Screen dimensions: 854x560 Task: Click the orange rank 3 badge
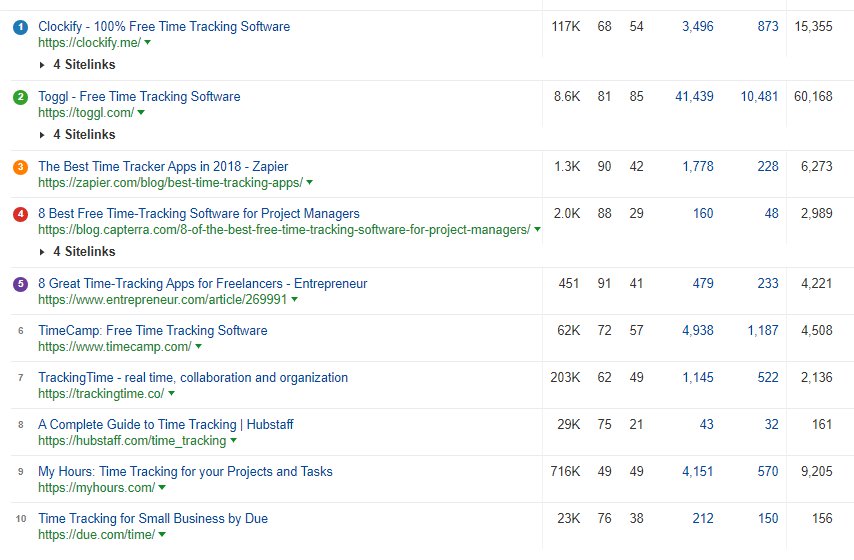(x=20, y=167)
